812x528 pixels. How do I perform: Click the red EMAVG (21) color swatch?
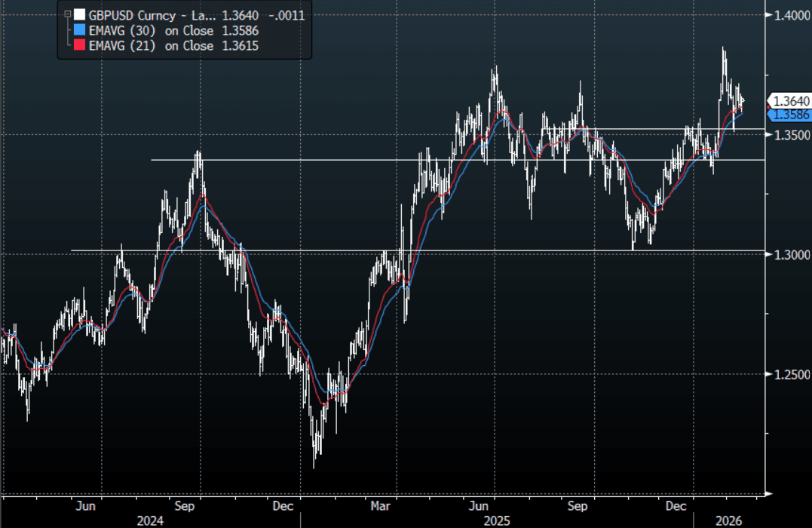(x=79, y=47)
